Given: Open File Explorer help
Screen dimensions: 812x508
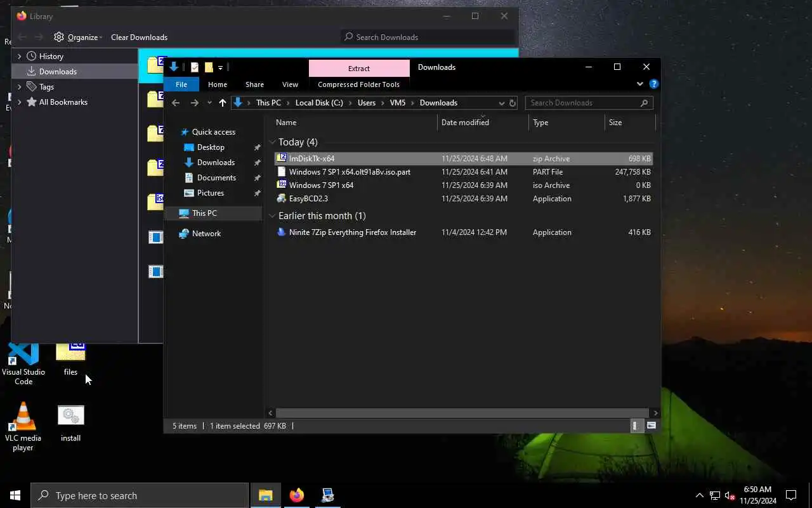Looking at the screenshot, I should coord(654,84).
